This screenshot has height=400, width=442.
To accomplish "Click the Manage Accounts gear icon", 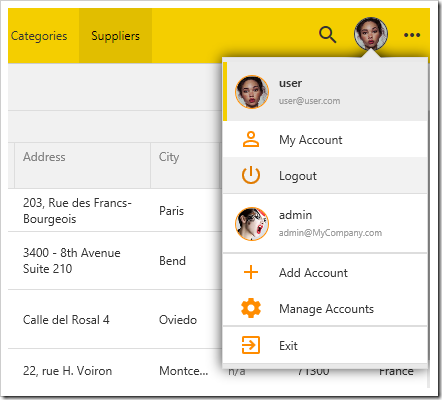I will [251, 308].
